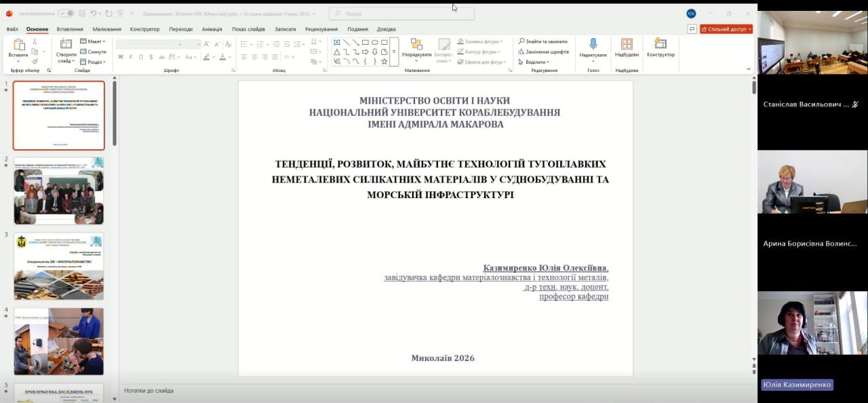Click the Reset (Скинути) slide button
The height and width of the screenshot is (403, 868).
click(x=93, y=52)
